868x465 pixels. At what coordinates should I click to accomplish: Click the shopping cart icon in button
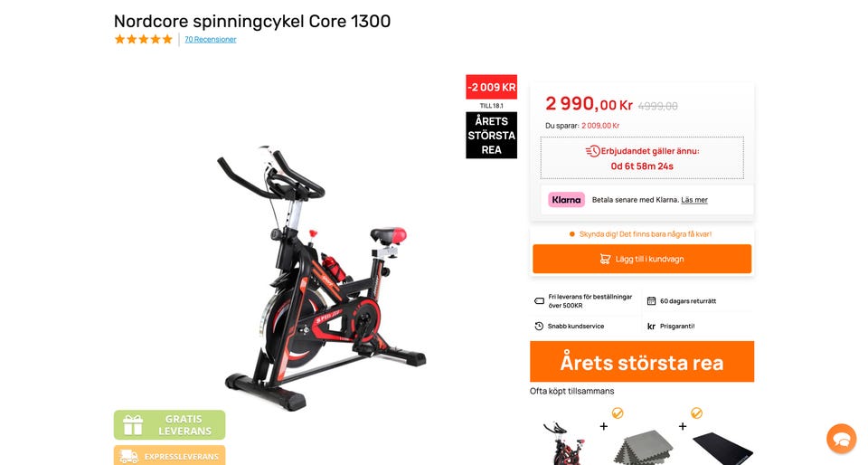coord(605,259)
